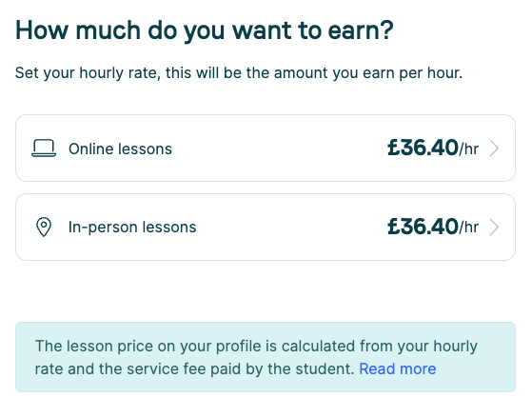Click the £36.40/hr price for In-person lessons
Viewport: 532px width, 417px height.
[x=433, y=227]
